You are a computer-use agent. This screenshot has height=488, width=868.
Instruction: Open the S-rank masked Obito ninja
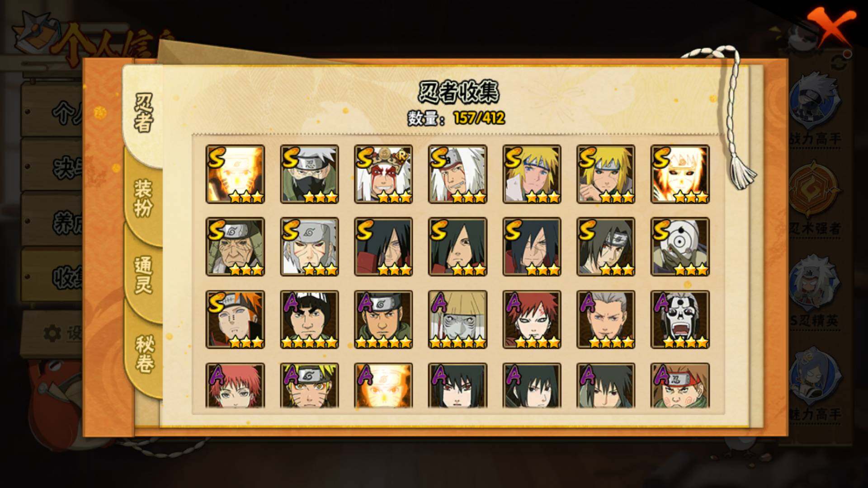680,247
